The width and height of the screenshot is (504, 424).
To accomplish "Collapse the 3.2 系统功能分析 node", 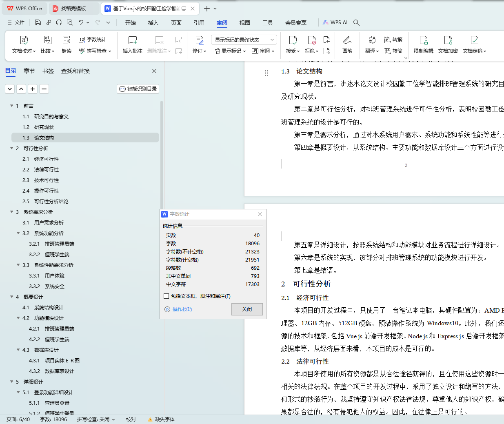I will click(x=18, y=233).
